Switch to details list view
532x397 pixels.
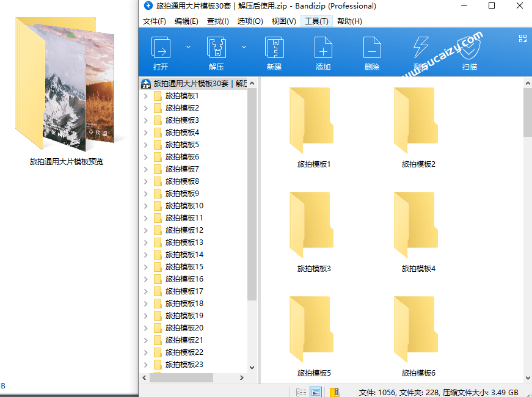(300, 392)
